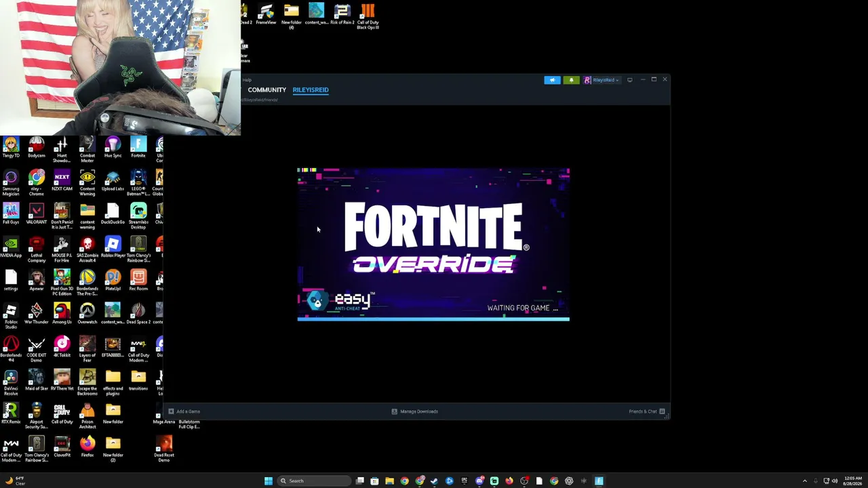868x488 pixels.
Task: Select the Tangy TD desktop icon
Action: 11,147
